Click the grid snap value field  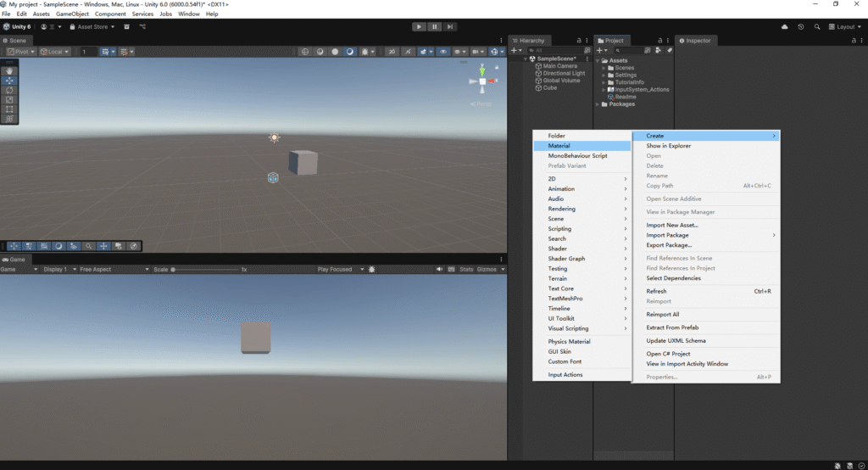[88, 52]
